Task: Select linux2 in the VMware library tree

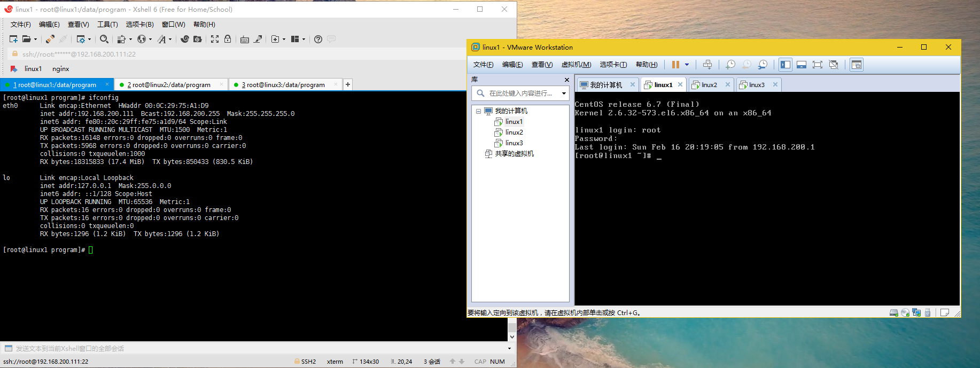Action: 514,132
